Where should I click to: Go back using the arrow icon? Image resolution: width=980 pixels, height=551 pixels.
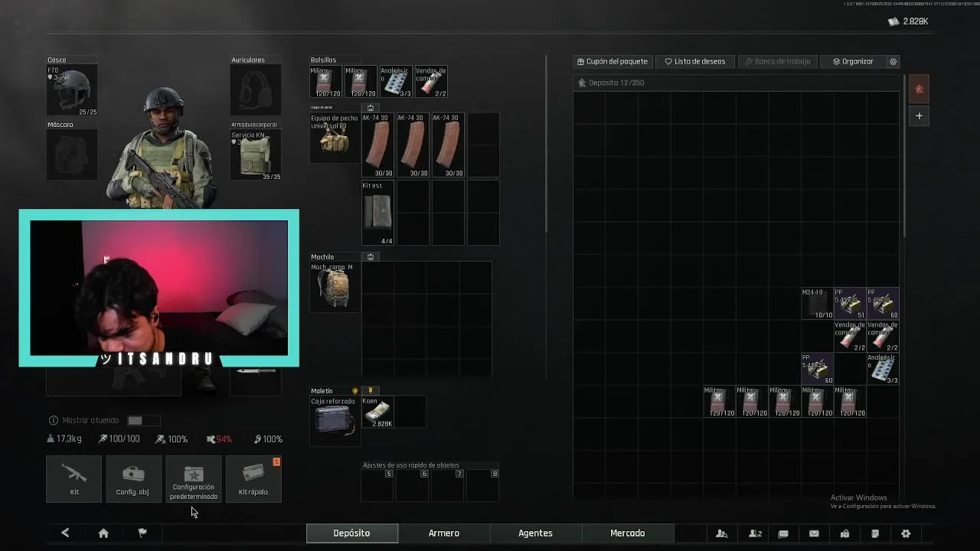coord(65,533)
